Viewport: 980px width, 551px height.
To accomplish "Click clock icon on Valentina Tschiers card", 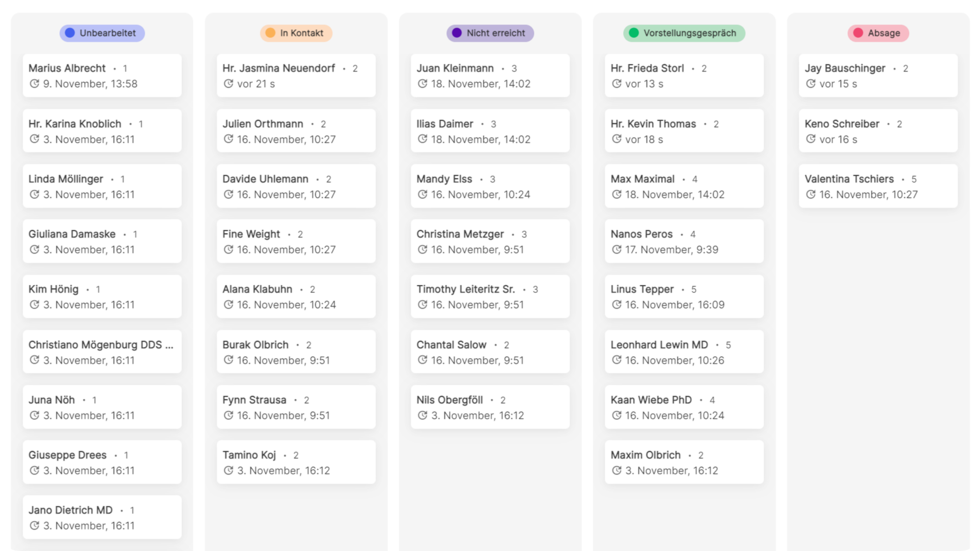I will pyautogui.click(x=811, y=194).
